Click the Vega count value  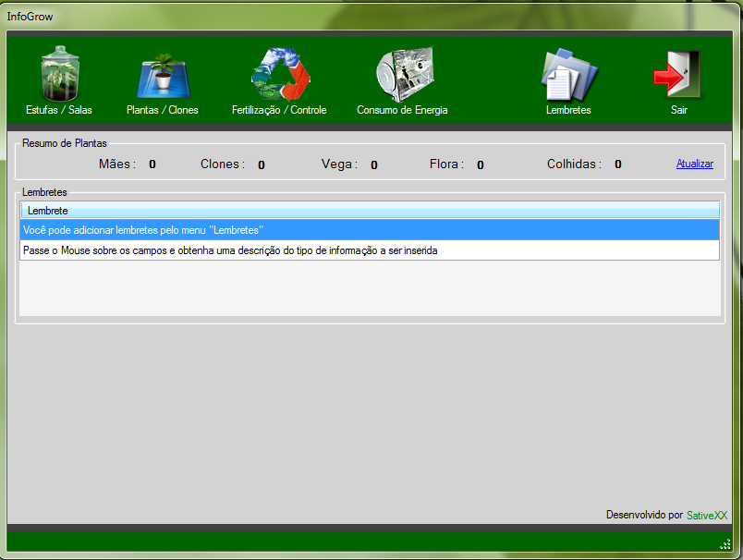click(374, 164)
